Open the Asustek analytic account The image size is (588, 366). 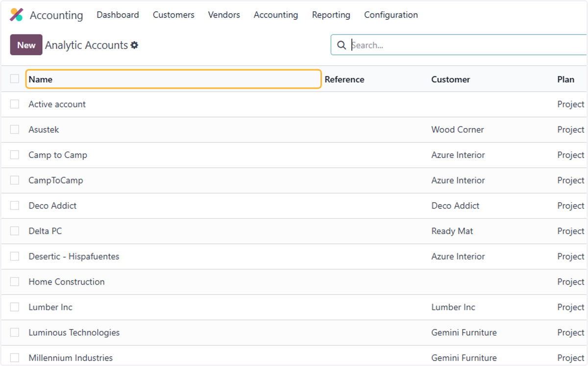[44, 130]
